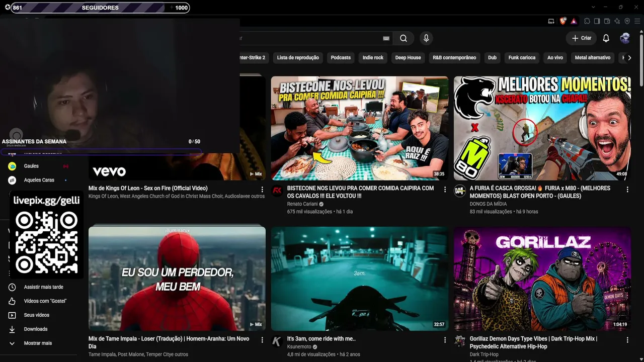The image size is (644, 362).
Task: Open DONOS DA MÍDIA channel avatar
Action: point(460,191)
